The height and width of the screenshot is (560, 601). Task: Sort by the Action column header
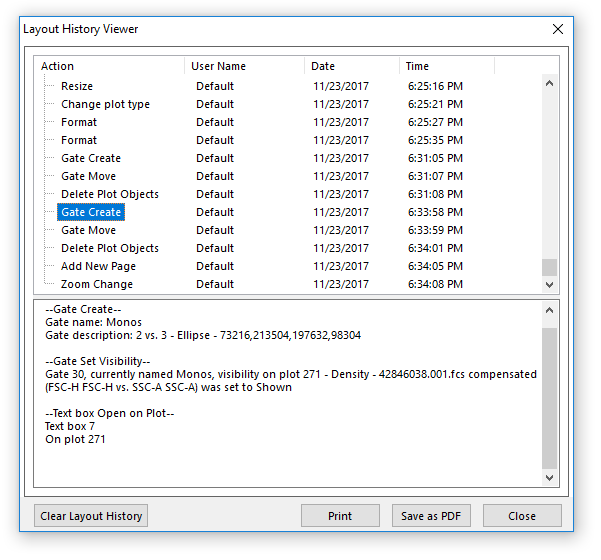click(x=110, y=66)
